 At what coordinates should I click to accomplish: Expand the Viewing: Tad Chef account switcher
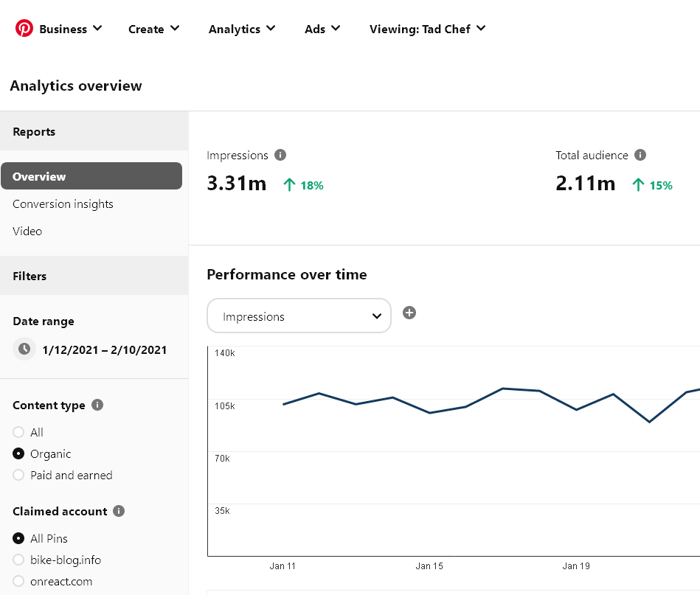coord(427,29)
